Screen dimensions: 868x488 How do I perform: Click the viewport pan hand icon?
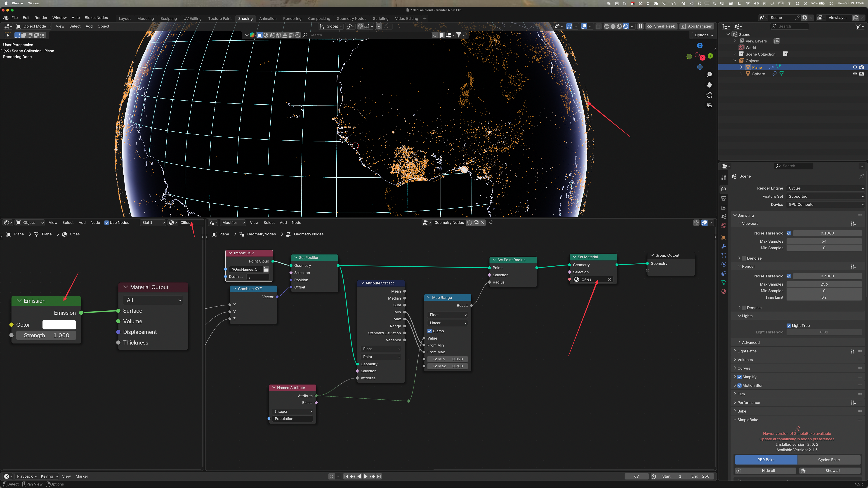pos(709,84)
